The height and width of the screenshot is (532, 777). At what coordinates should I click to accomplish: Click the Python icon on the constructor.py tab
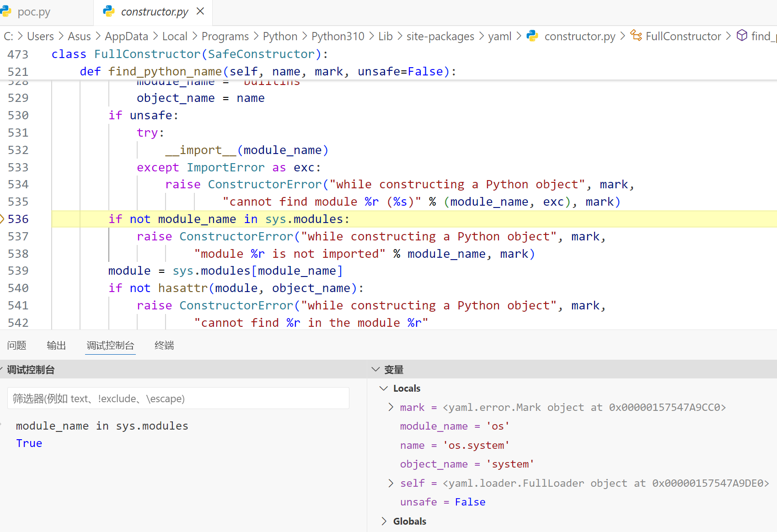pos(109,11)
